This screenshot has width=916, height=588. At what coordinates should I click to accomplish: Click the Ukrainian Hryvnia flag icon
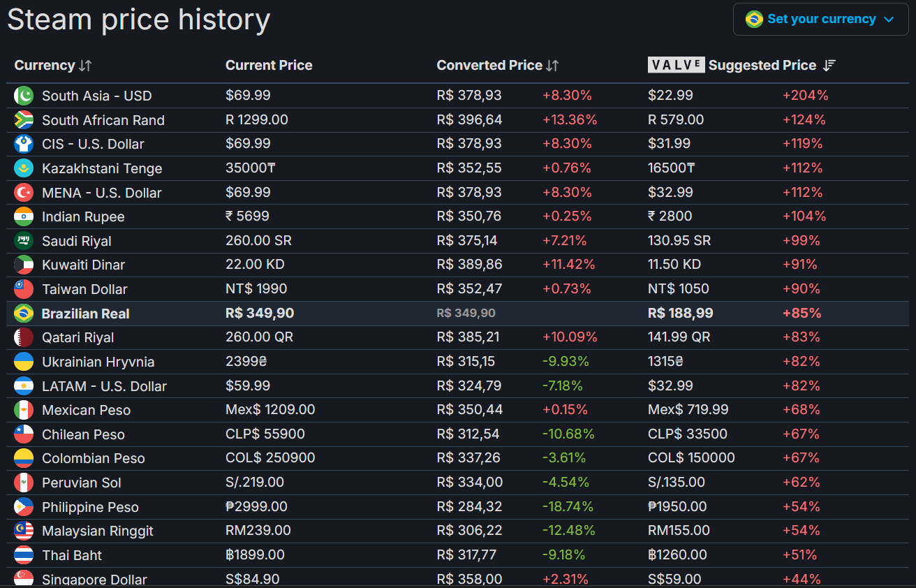pyautogui.click(x=24, y=362)
